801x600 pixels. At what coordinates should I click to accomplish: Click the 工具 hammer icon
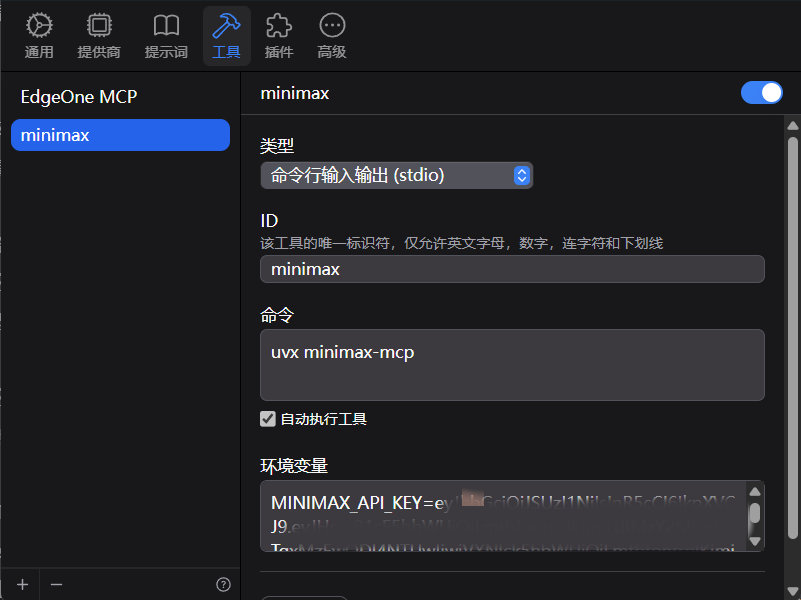pyautogui.click(x=226, y=27)
